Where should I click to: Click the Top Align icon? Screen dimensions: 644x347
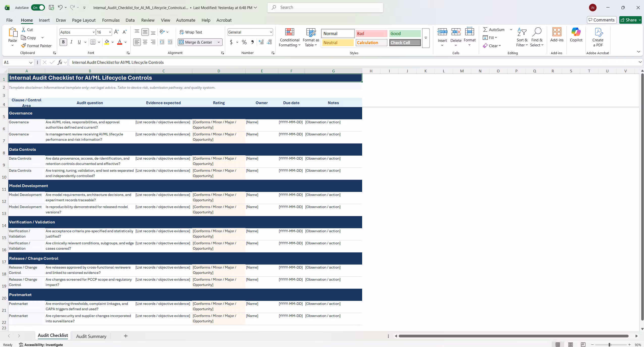point(137,32)
